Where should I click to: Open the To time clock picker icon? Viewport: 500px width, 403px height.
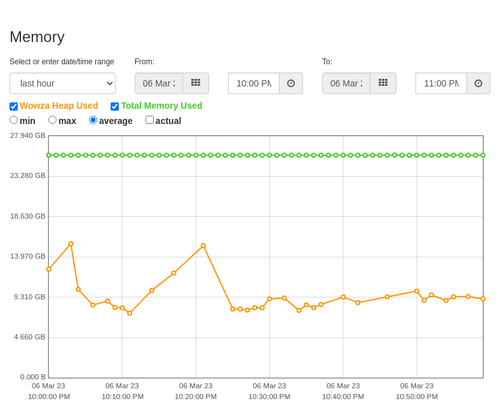(478, 83)
